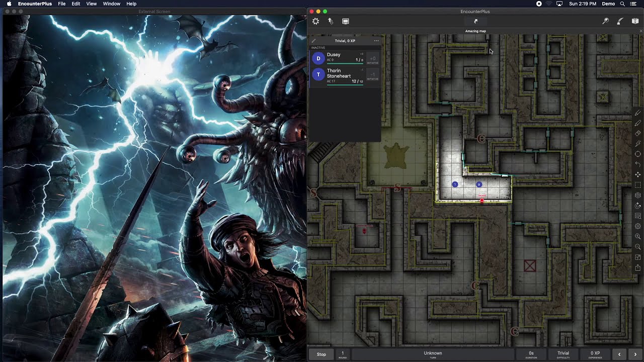Click the Demo user name in menu bar
644x362 pixels.
click(608, 4)
